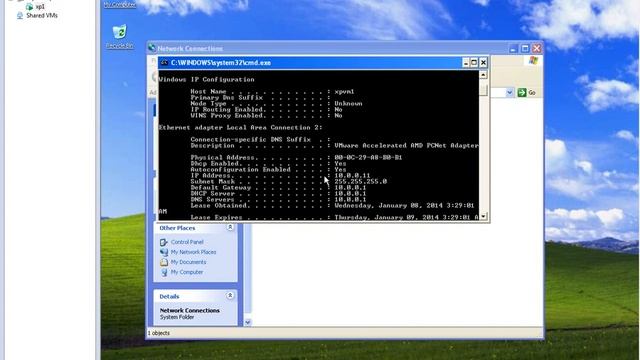Image resolution: width=640 pixels, height=360 pixels.
Task: Click the green Go arrow button
Action: [522, 93]
